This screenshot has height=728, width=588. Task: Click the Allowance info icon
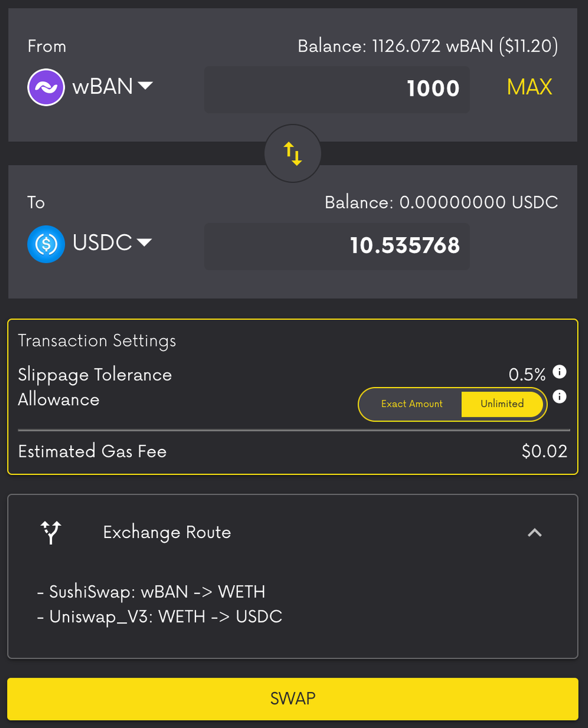point(559,397)
